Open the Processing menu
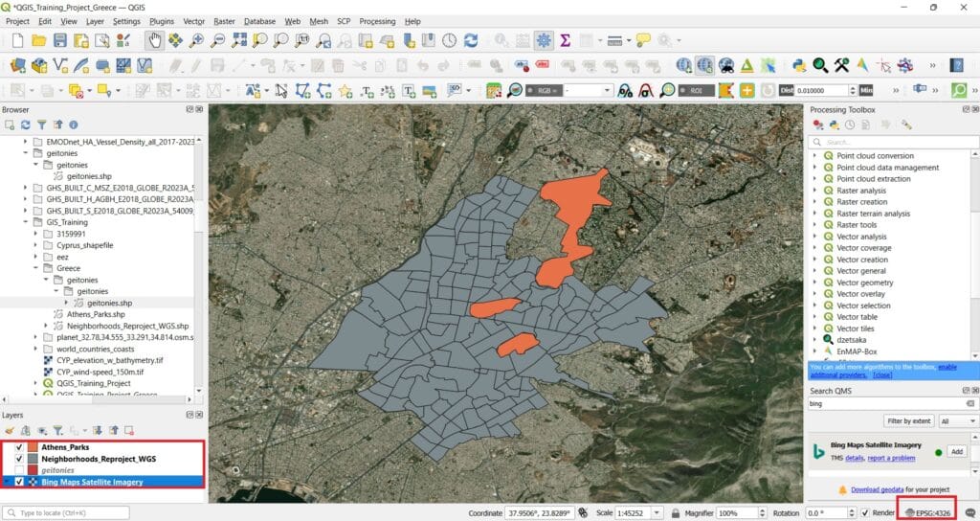The height and width of the screenshot is (521, 980). [377, 21]
